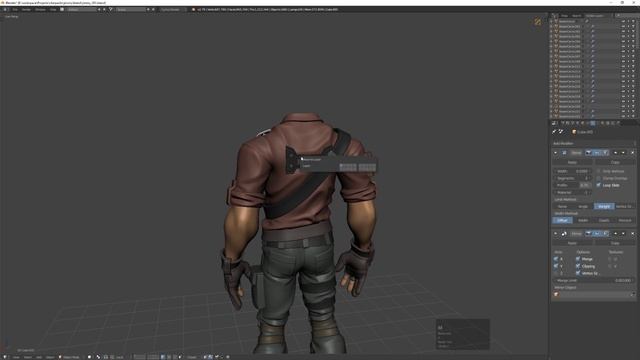Toggle Bevel modifier viewport display icon
Screen dimensions: 640x360
(597, 153)
